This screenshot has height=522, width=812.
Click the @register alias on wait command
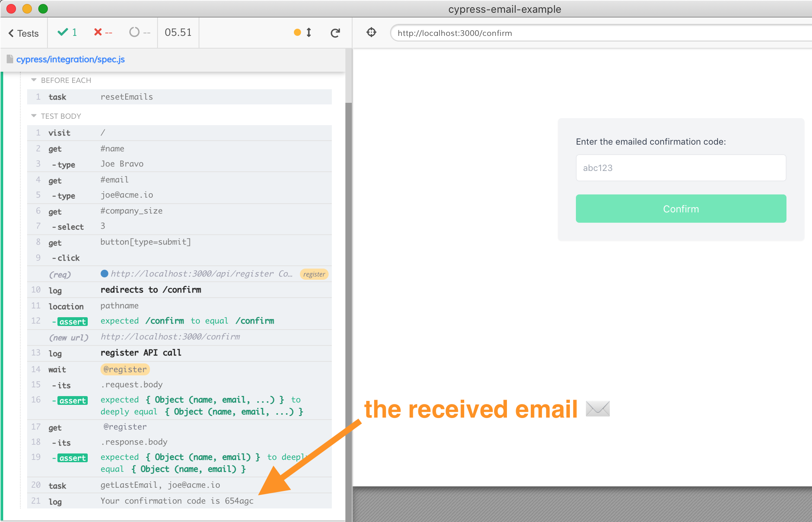(x=125, y=369)
